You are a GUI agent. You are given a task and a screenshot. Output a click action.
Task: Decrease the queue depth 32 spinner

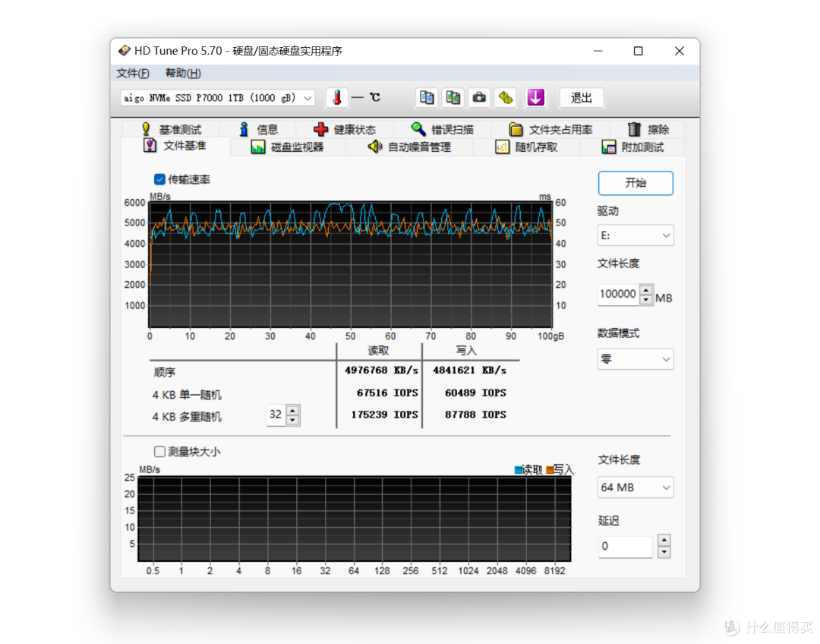(293, 420)
